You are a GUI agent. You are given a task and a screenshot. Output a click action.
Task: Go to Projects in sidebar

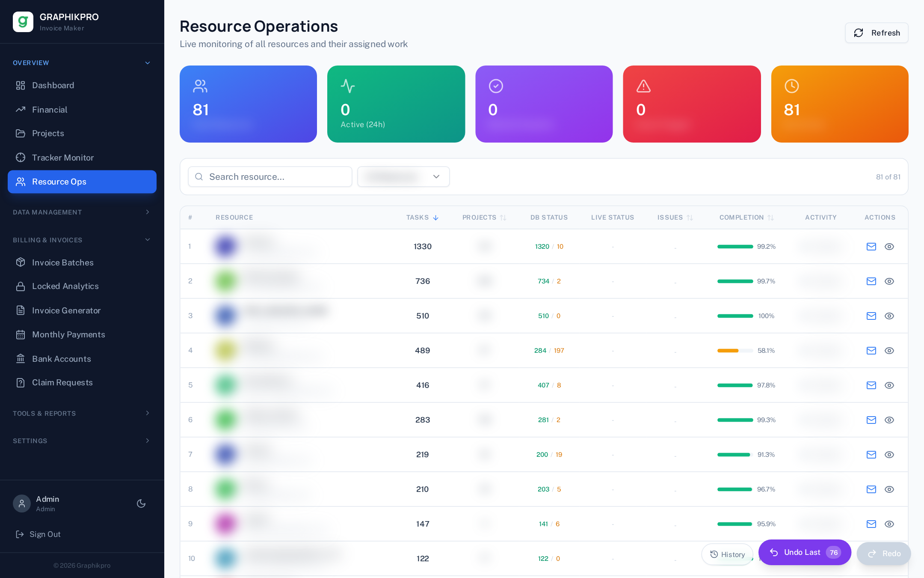82,133
